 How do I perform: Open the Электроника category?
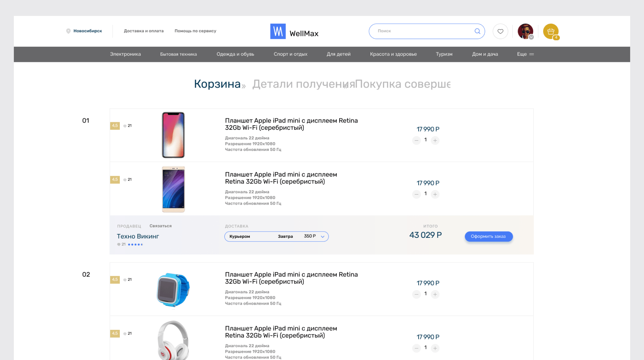(x=125, y=54)
